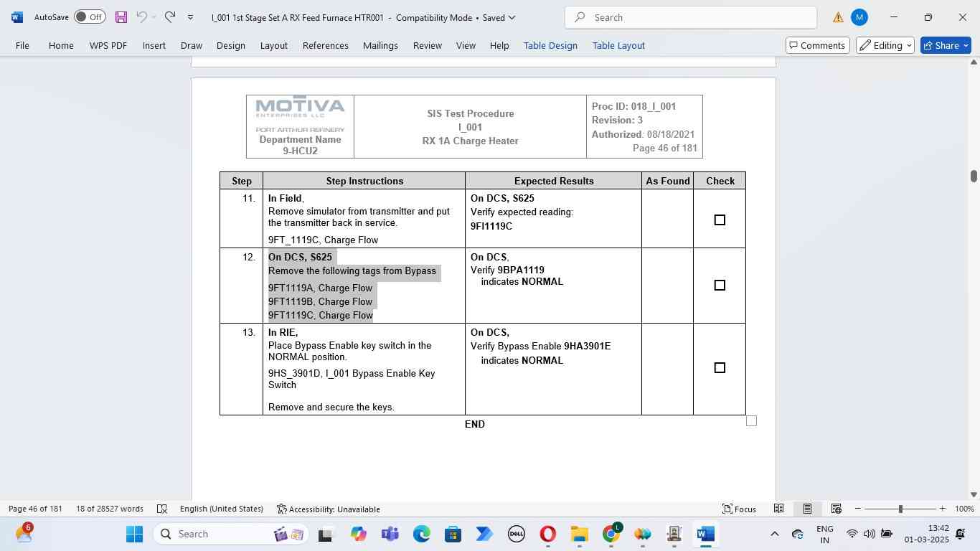The image size is (980, 551).
Task: Click the Word icon in the taskbar
Action: (705, 534)
